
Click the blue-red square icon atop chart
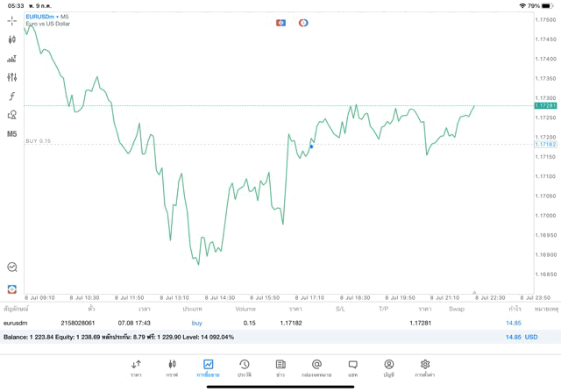click(x=280, y=23)
